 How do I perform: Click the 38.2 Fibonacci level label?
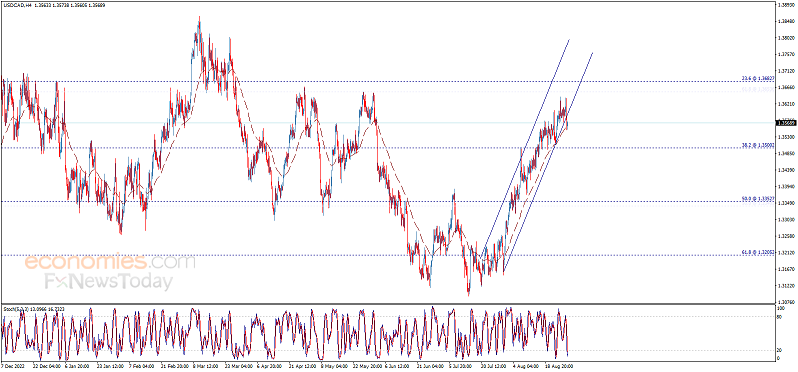click(758, 145)
